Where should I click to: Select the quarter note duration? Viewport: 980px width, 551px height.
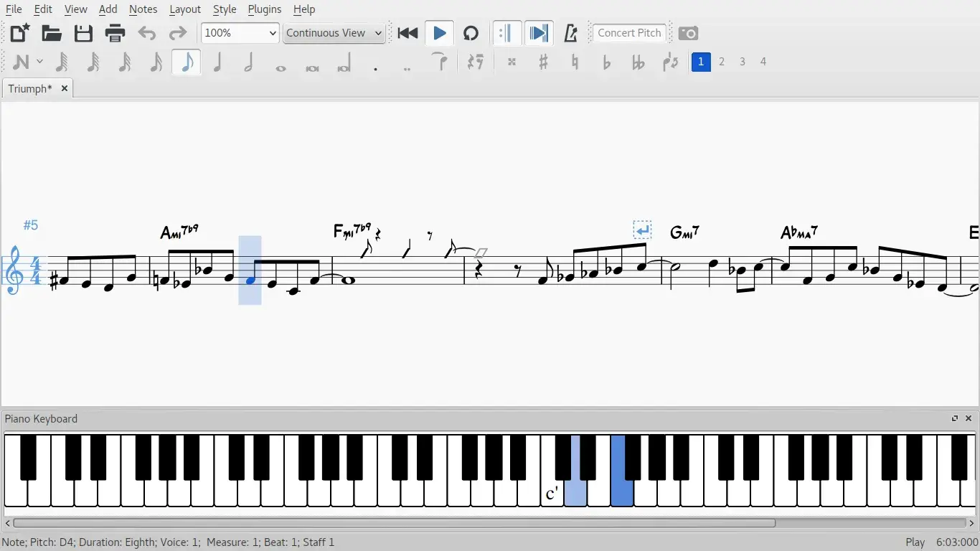coord(217,62)
